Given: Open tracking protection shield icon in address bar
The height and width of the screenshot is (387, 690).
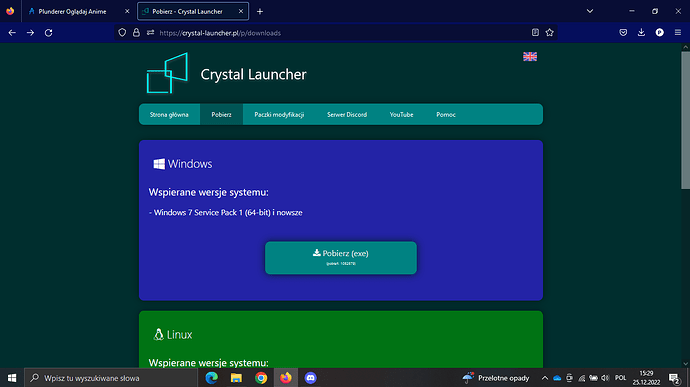Looking at the screenshot, I should click(122, 33).
